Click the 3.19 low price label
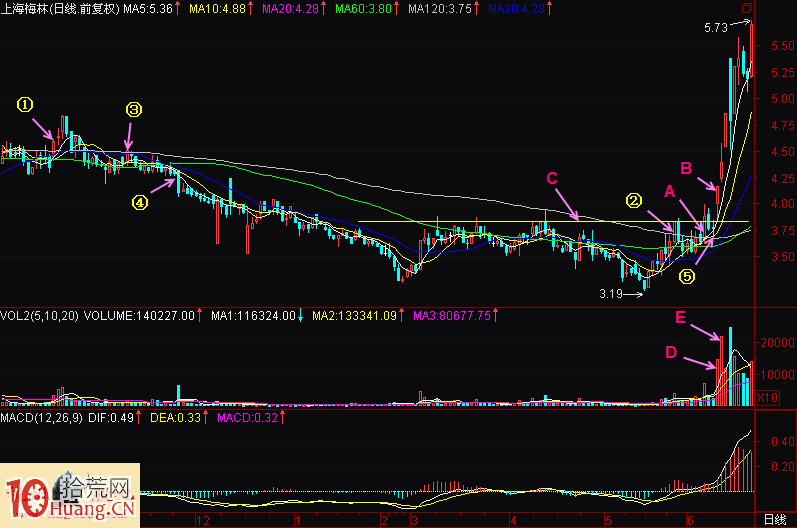 (x=613, y=294)
